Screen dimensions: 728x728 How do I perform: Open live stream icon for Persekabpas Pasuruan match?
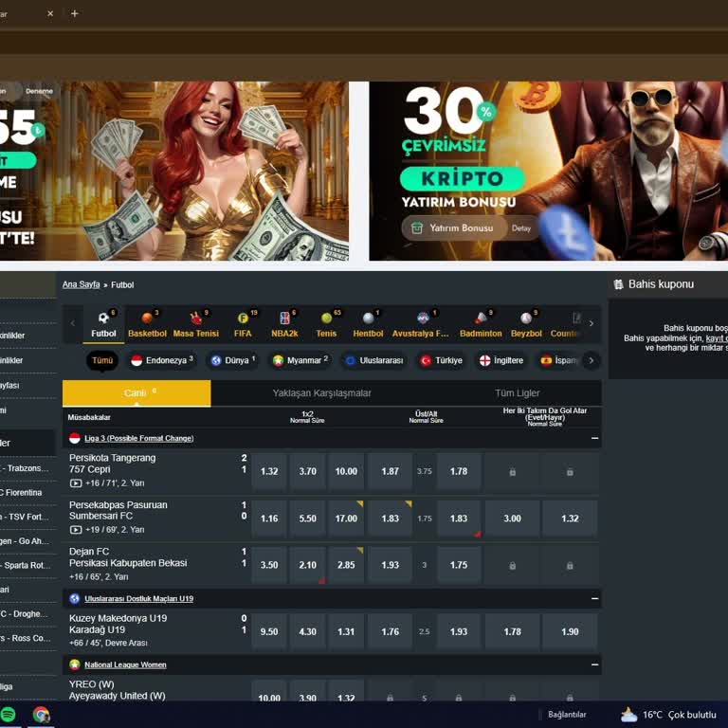76,530
